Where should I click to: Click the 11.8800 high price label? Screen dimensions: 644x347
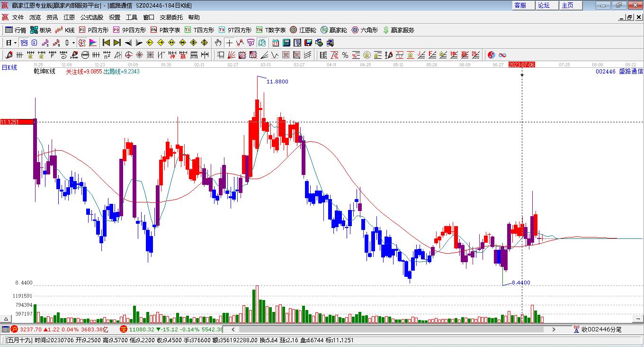(277, 82)
